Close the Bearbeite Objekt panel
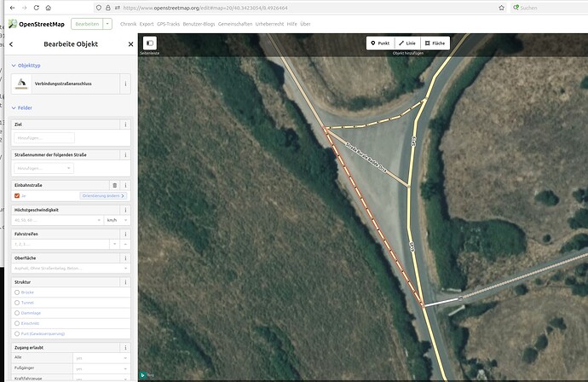Image resolution: width=588 pixels, height=382 pixels. pyautogui.click(x=130, y=44)
